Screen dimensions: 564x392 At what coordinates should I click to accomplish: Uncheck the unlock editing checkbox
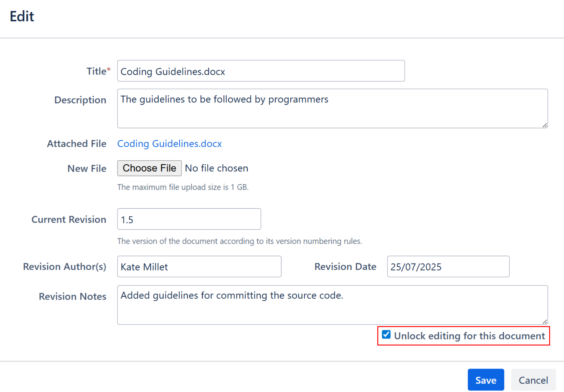tap(386, 335)
